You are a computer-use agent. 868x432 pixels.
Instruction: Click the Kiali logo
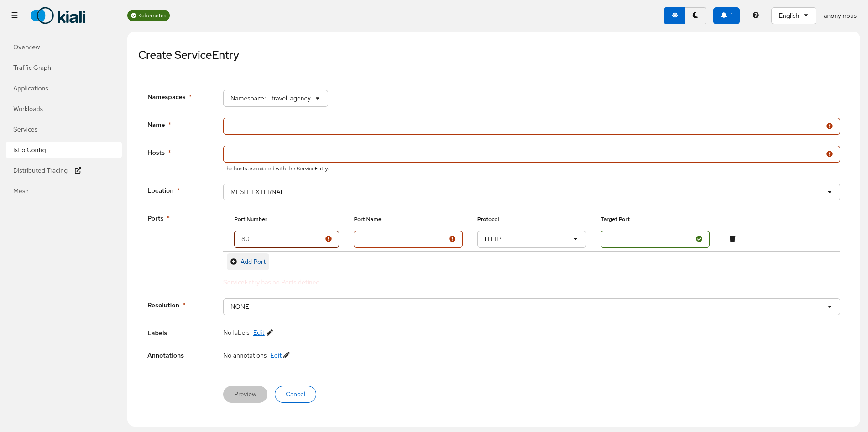(58, 15)
